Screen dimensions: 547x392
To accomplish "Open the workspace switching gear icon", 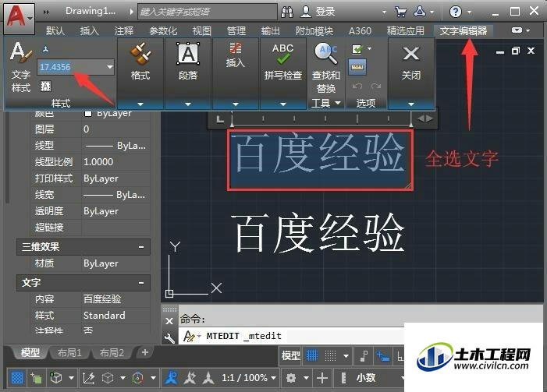I will point(291,378).
